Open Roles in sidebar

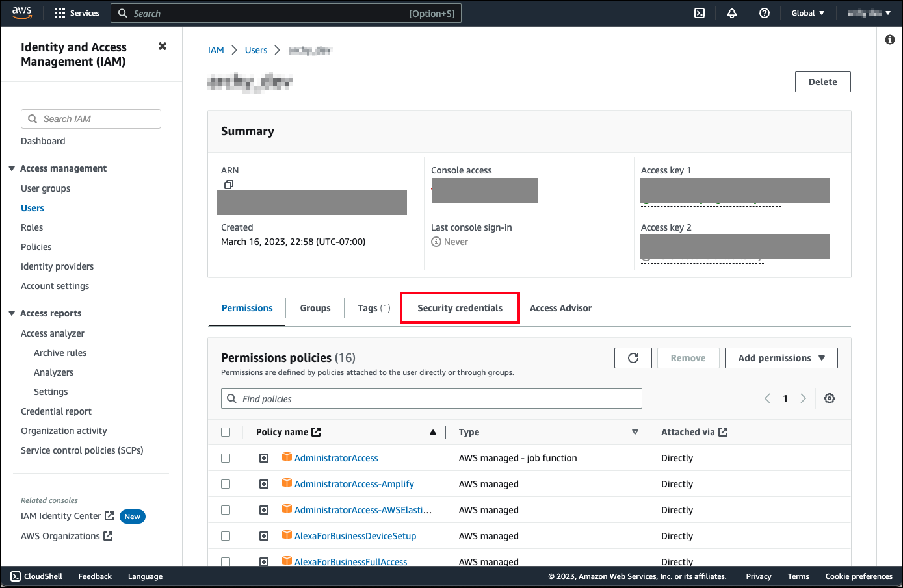32,227
